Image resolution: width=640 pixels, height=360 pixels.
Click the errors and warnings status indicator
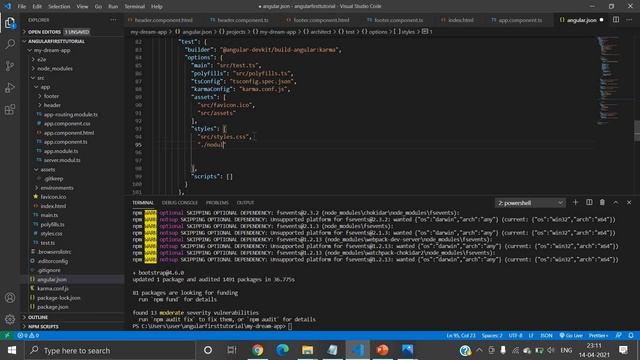click(x=28, y=335)
